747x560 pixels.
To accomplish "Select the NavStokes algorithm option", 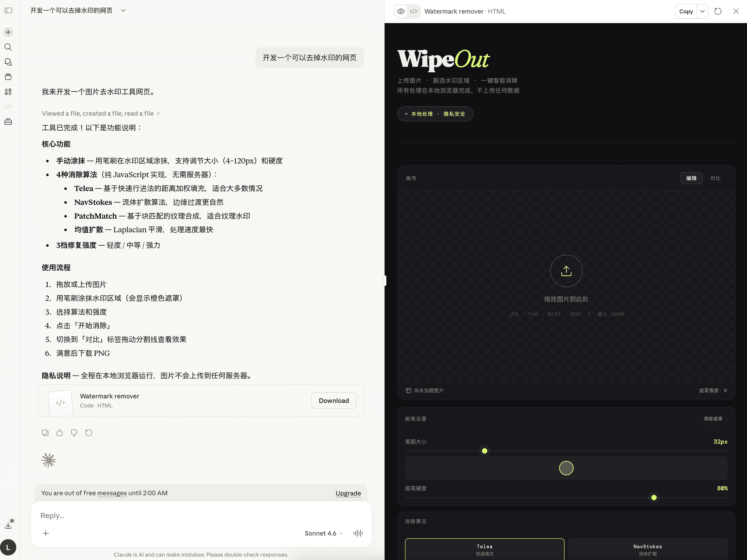I will coord(647,549).
